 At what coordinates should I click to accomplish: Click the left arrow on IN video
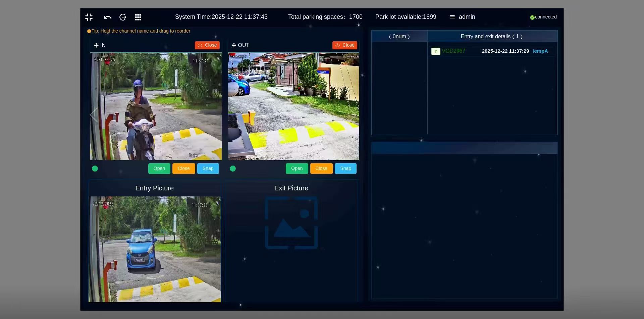94,115
